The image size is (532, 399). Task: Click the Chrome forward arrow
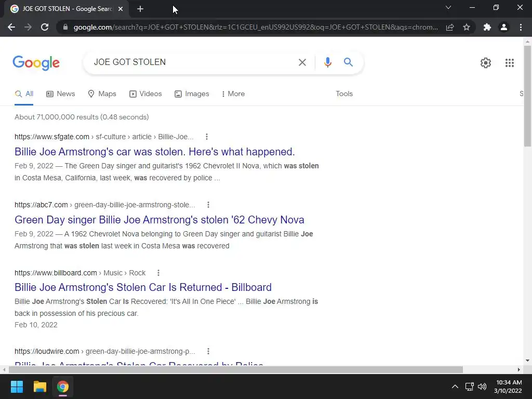click(28, 27)
